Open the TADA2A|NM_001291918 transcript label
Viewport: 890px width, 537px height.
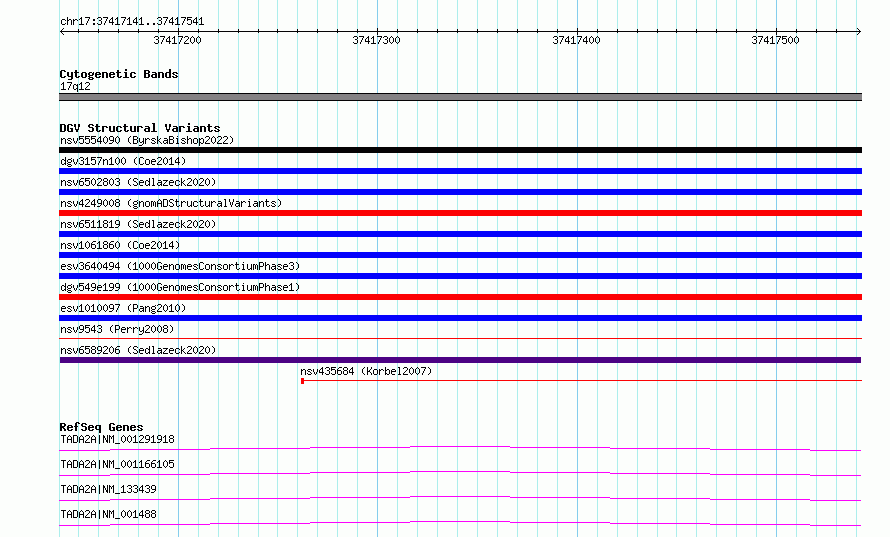point(117,439)
